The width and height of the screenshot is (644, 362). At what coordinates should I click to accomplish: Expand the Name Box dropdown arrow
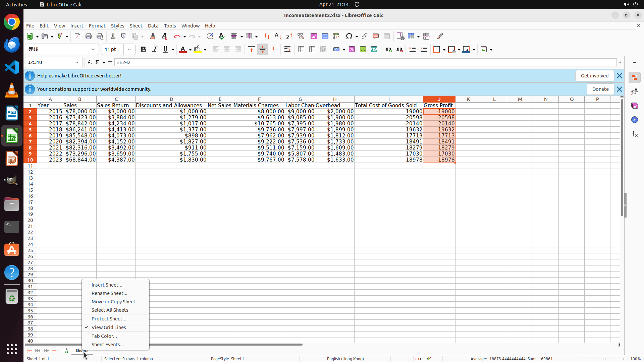pyautogui.click(x=77, y=62)
